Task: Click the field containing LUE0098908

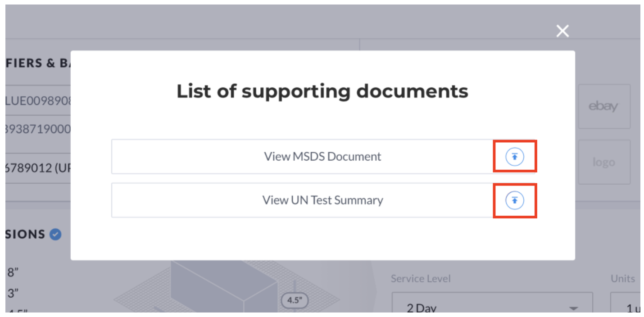Action: coord(38,100)
